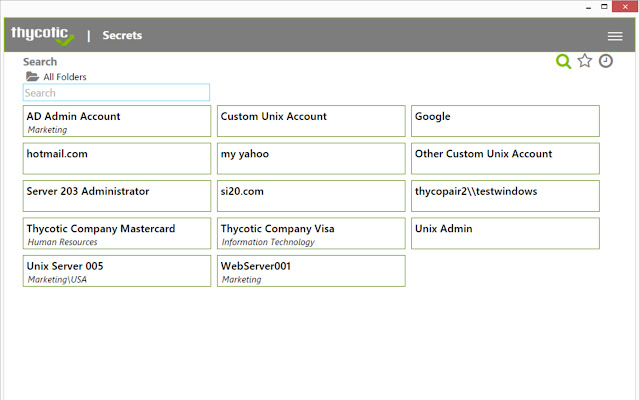Expand the All Folders selector
The image size is (640, 400).
pyautogui.click(x=65, y=77)
